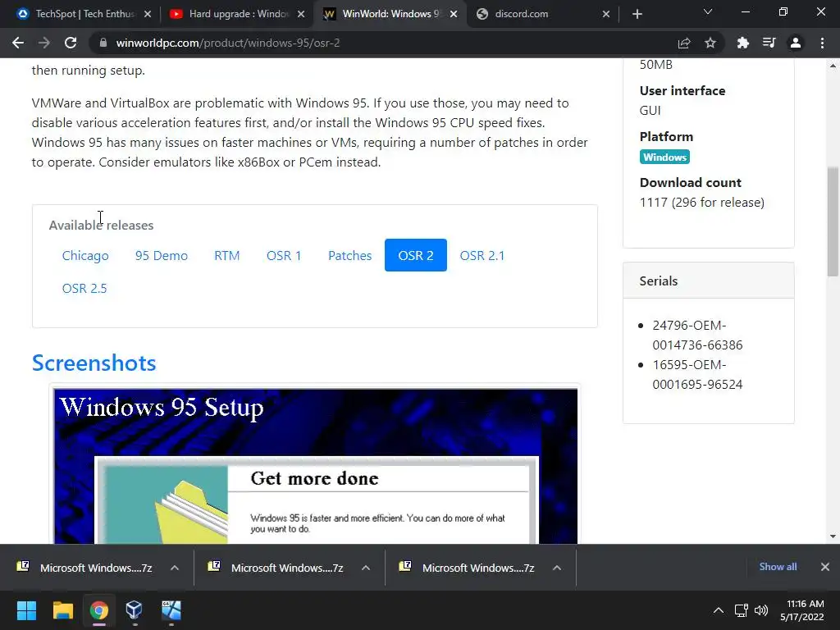840x630 pixels.
Task: Click the Screenshots heading
Action: click(x=94, y=363)
